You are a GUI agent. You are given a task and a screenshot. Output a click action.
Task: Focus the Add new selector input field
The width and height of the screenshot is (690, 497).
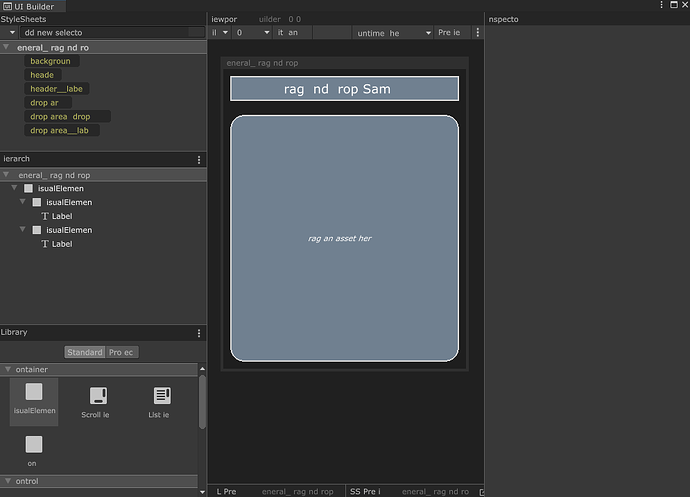112,33
